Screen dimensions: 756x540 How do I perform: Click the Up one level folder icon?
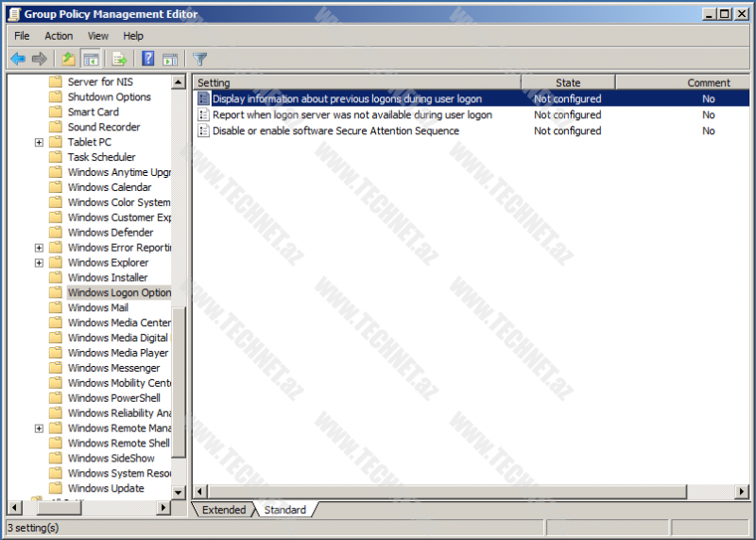[x=69, y=59]
